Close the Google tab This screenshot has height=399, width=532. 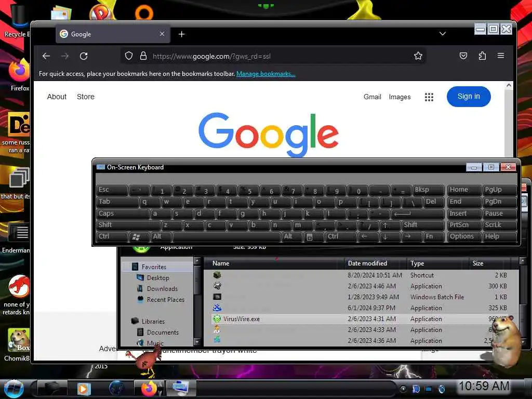click(162, 34)
